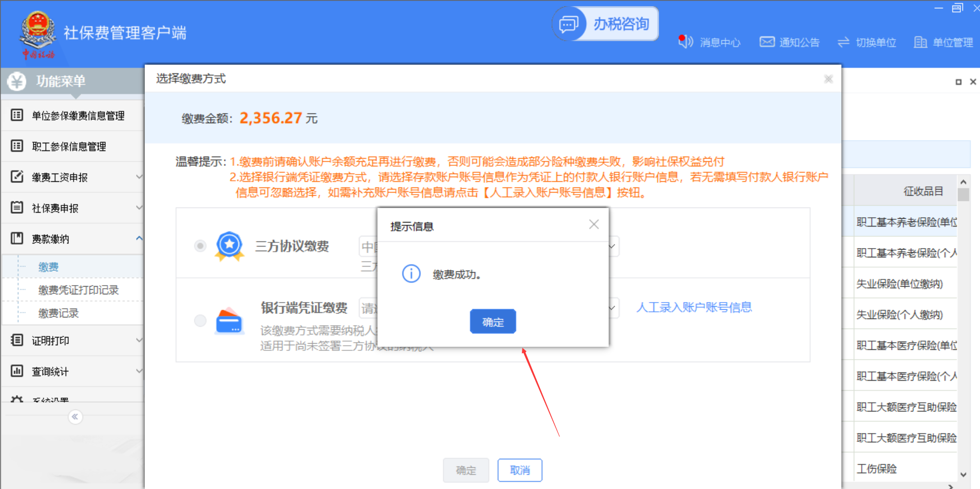Click 人工录入账户账号信息 link
The image size is (980, 489).
click(x=694, y=308)
